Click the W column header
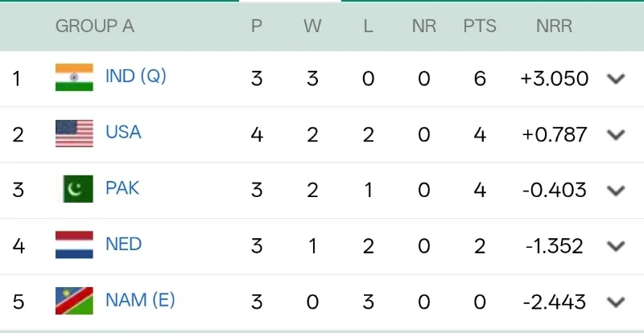The image size is (644, 333). coord(312,26)
